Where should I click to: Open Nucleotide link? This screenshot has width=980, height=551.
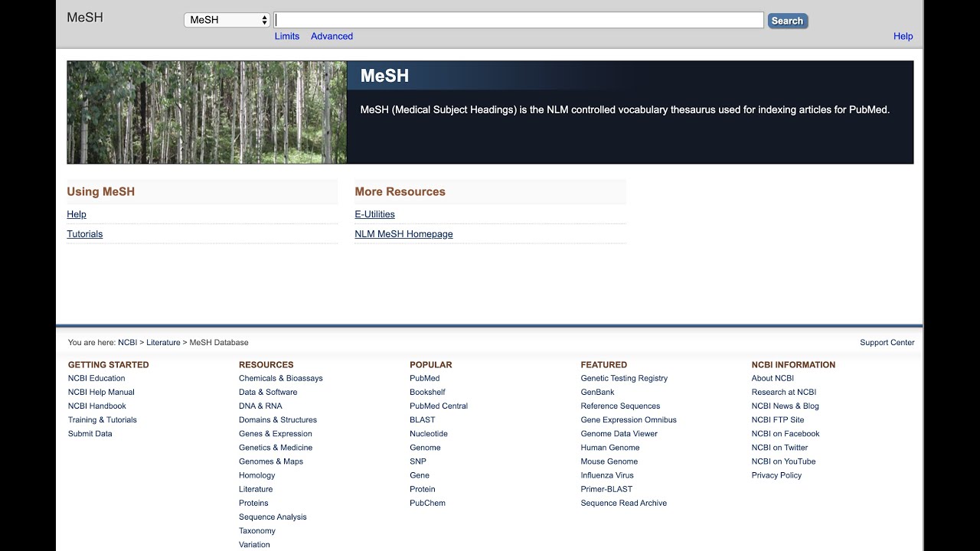point(429,433)
